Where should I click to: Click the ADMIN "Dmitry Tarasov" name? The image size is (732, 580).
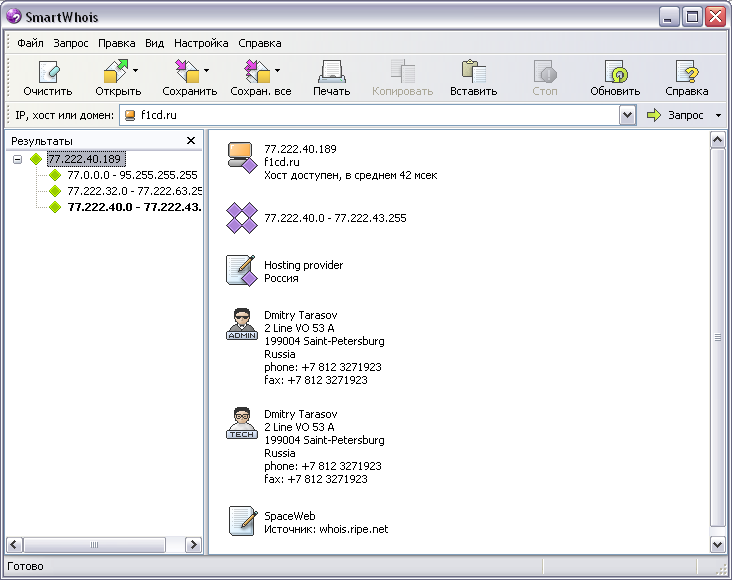click(301, 315)
